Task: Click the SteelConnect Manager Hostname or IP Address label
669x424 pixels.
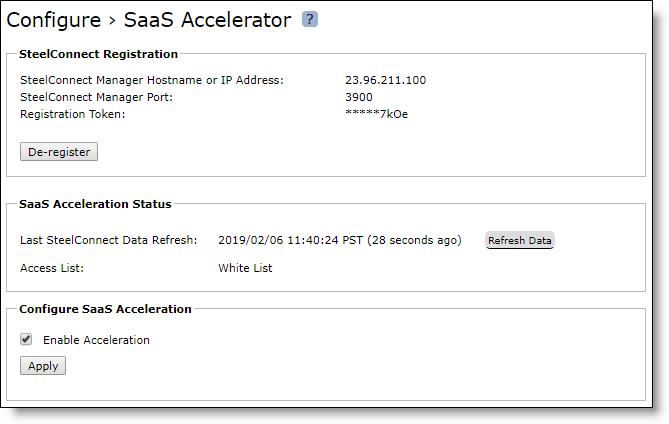Action: [x=152, y=80]
